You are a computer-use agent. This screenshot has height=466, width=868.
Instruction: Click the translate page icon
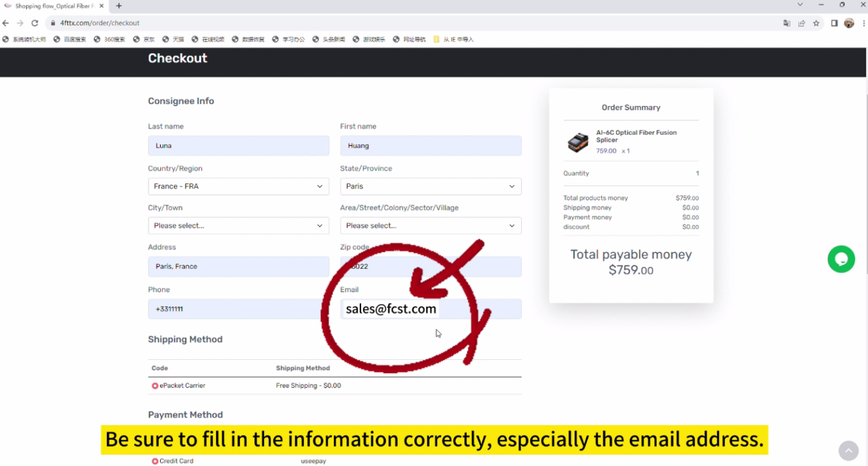click(787, 23)
